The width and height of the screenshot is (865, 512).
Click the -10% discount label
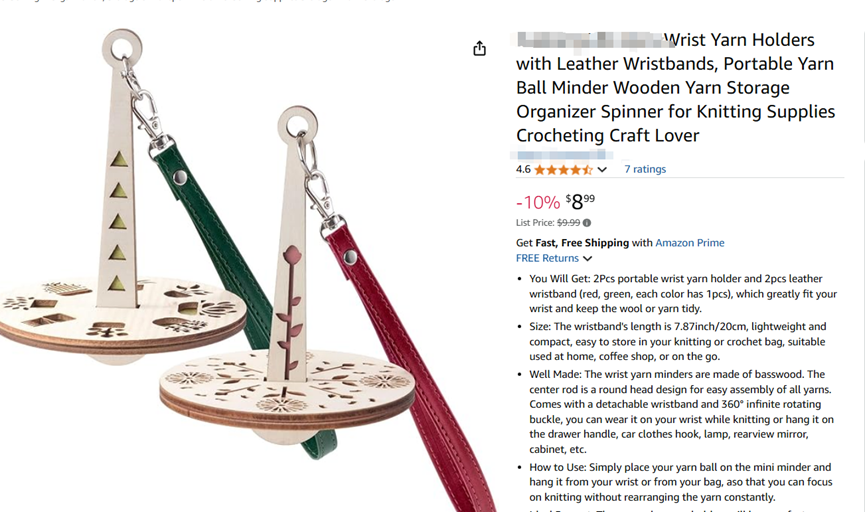[x=538, y=202]
